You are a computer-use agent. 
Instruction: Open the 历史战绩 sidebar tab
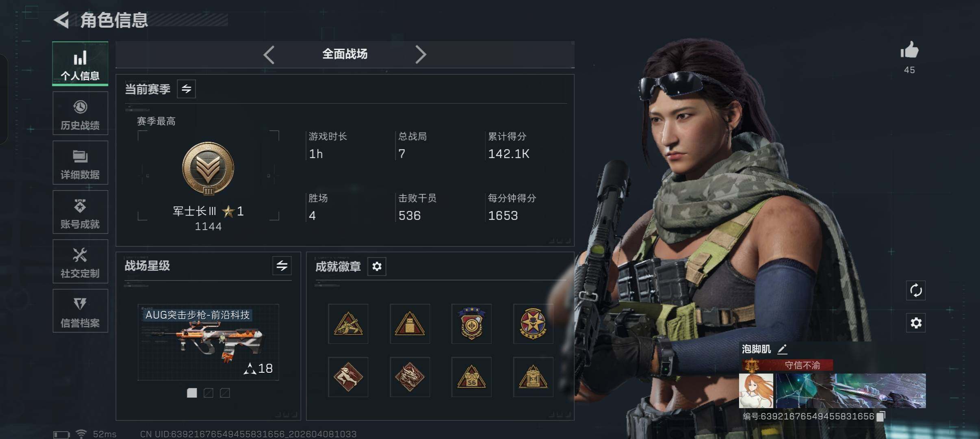(x=80, y=113)
